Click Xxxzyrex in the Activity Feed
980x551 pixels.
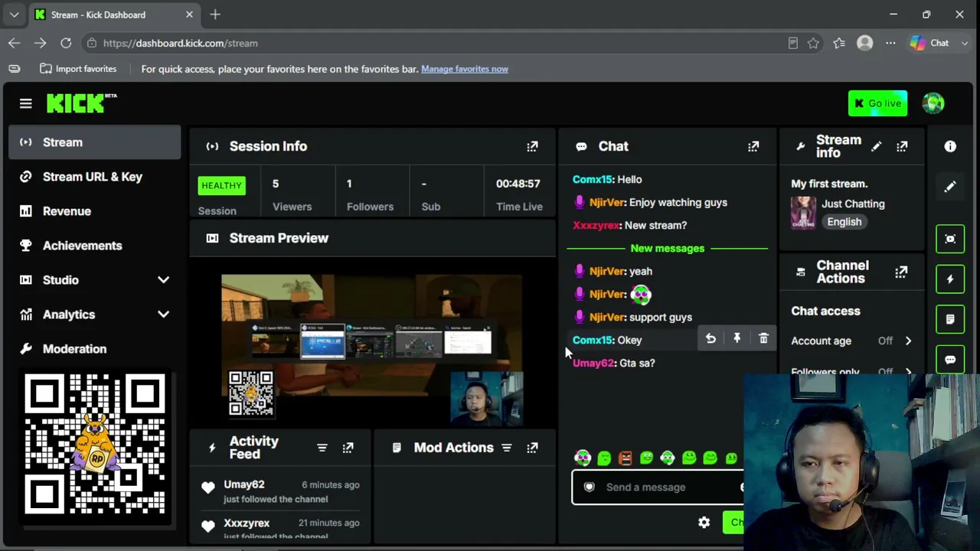(x=247, y=523)
